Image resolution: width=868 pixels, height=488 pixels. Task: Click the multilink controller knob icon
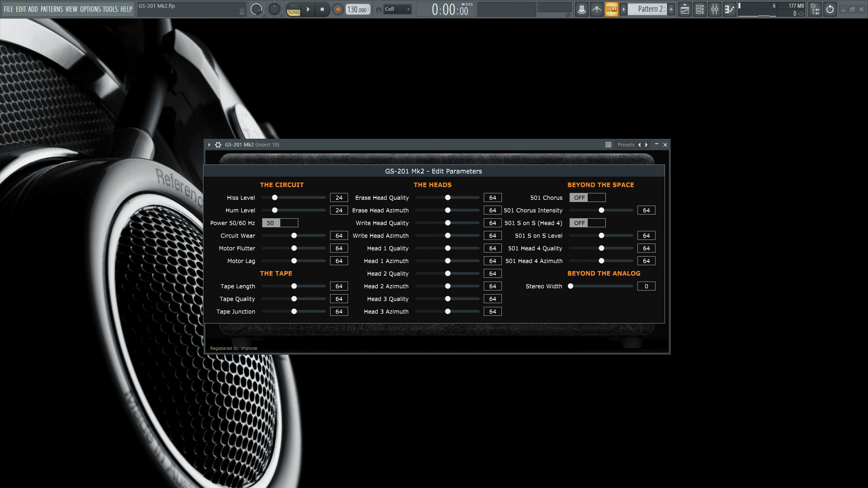pos(582,9)
